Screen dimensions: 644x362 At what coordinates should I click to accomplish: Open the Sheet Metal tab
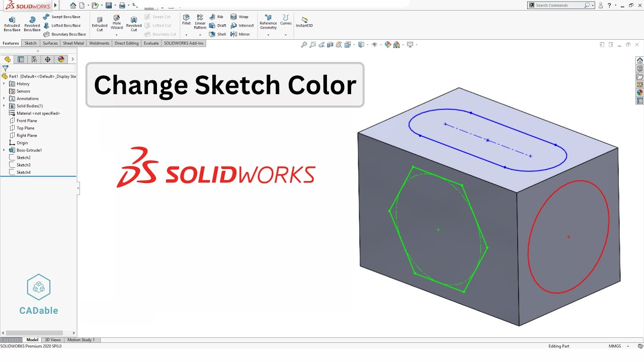73,43
